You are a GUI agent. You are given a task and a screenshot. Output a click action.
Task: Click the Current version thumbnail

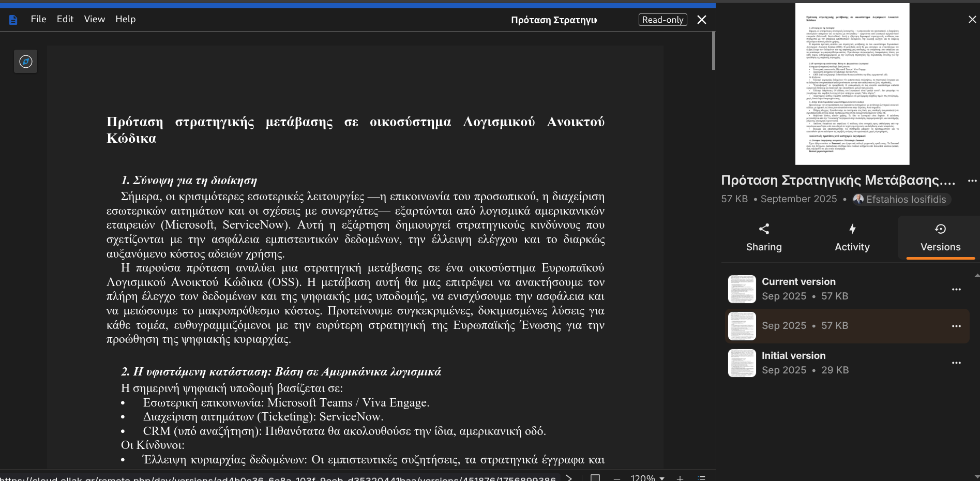742,289
